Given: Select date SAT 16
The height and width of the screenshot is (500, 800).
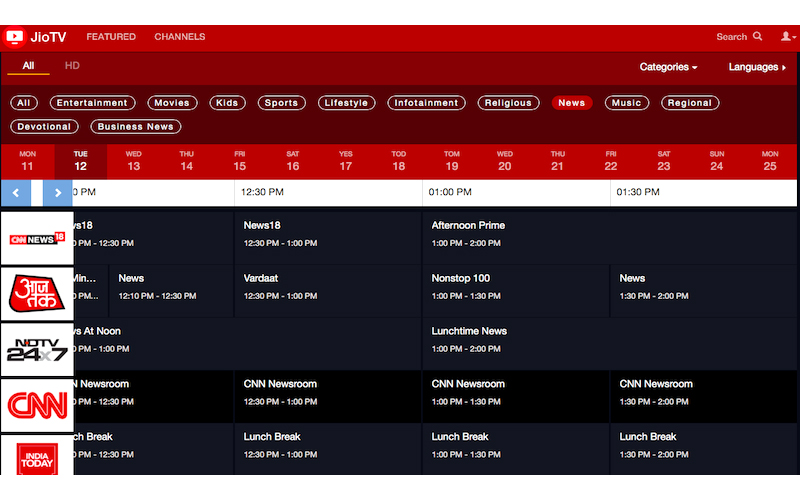Looking at the screenshot, I should coord(293,161).
